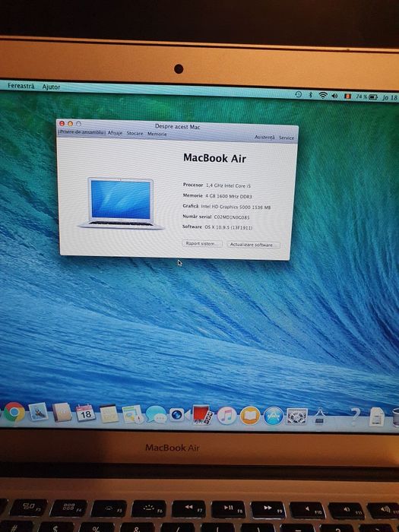Click the MacBook Air heading

214,158
